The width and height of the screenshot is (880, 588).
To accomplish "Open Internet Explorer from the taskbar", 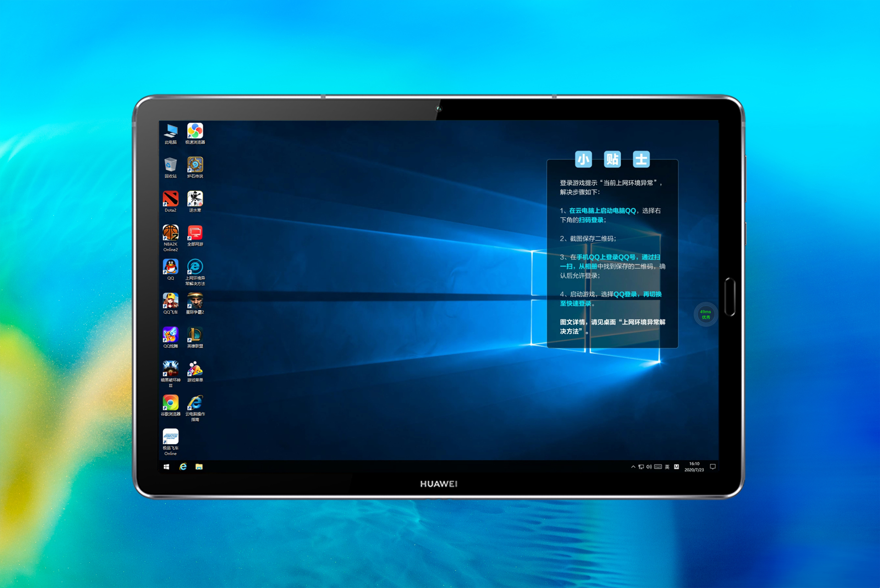I will pyautogui.click(x=183, y=467).
